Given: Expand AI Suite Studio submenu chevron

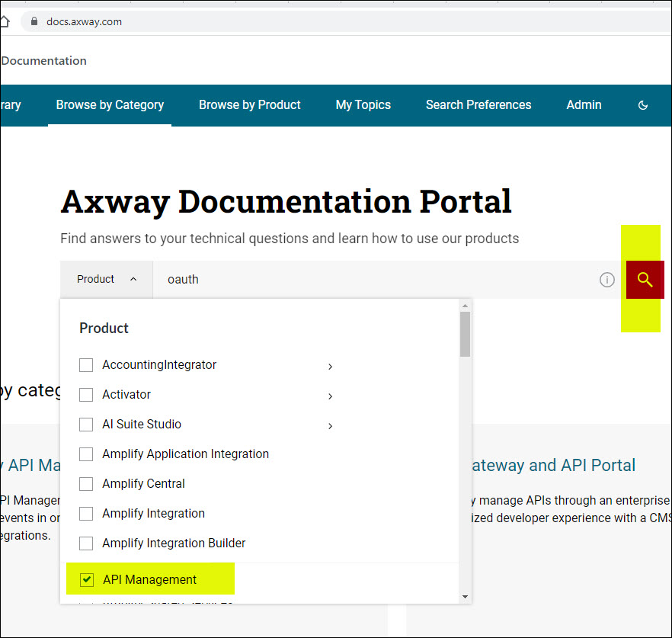Looking at the screenshot, I should tap(330, 426).
